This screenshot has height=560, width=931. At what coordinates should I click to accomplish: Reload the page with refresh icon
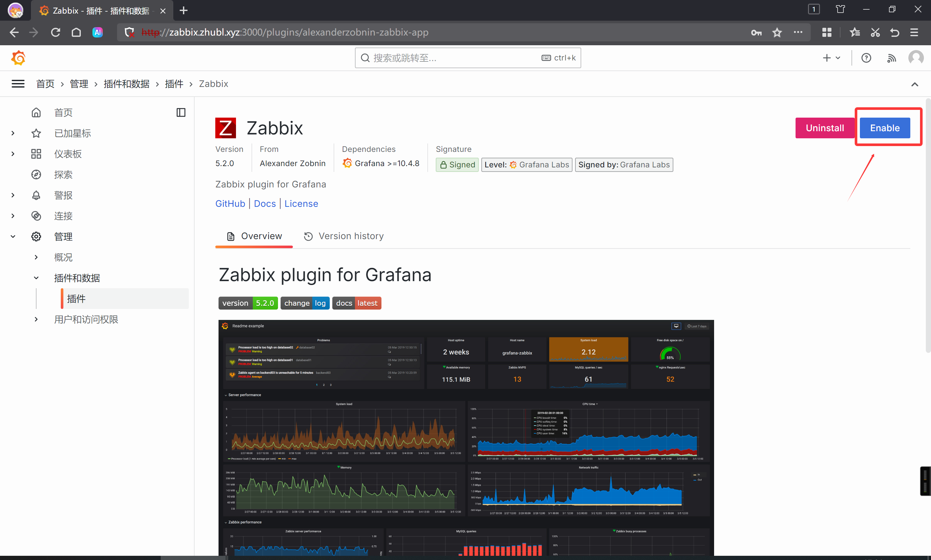point(56,32)
